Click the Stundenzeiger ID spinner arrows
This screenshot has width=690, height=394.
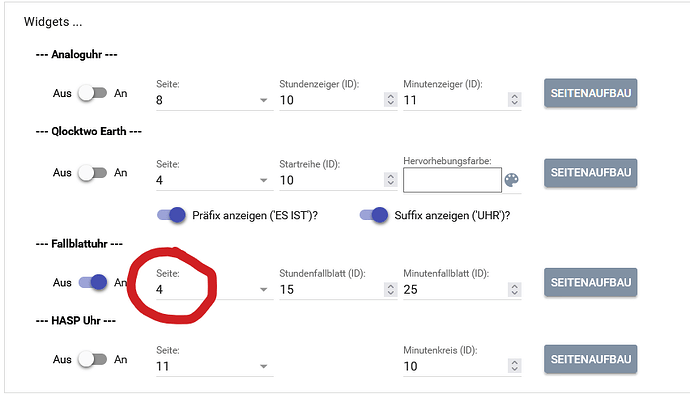click(x=390, y=99)
